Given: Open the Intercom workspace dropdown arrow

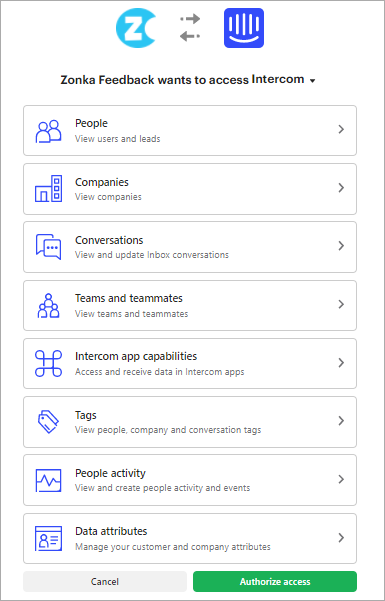Looking at the screenshot, I should 313,81.
